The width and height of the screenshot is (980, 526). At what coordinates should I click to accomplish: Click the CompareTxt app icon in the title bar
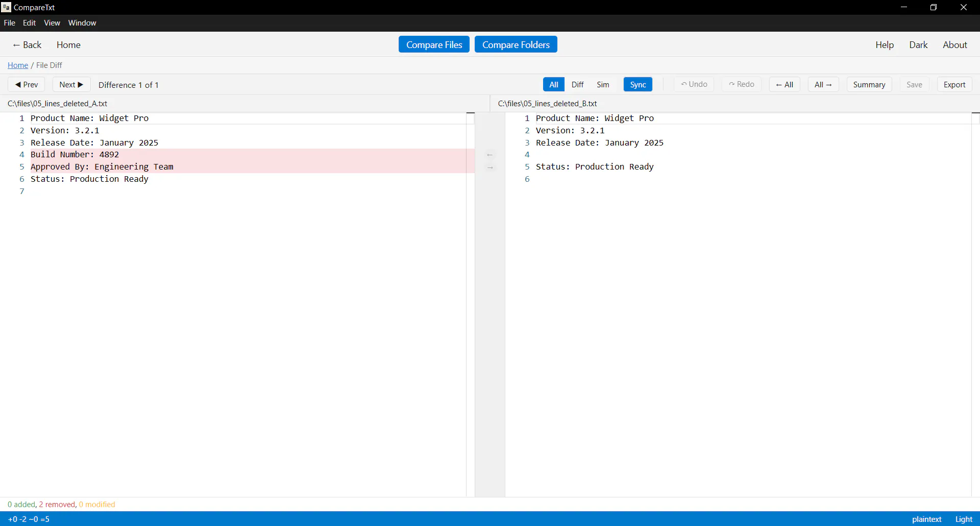click(x=6, y=7)
